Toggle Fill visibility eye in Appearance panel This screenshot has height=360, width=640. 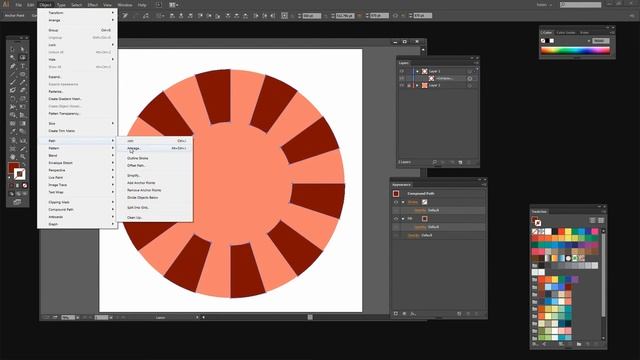tap(396, 219)
